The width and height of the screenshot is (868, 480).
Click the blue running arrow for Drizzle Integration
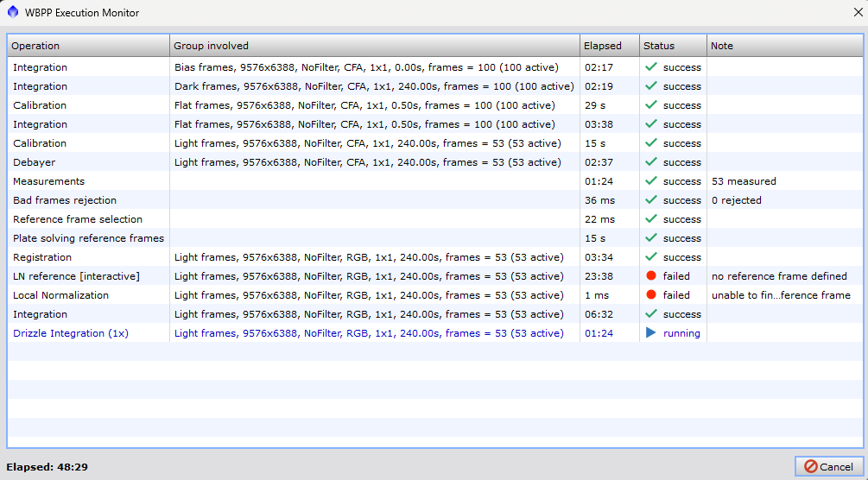point(651,332)
